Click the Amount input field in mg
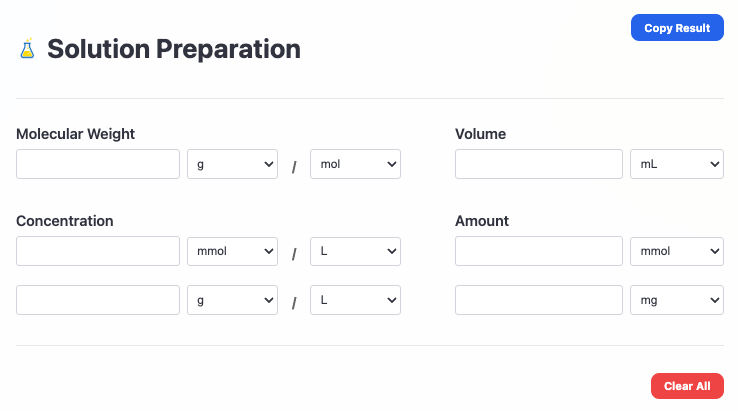This screenshot has height=411, width=738. (538, 299)
